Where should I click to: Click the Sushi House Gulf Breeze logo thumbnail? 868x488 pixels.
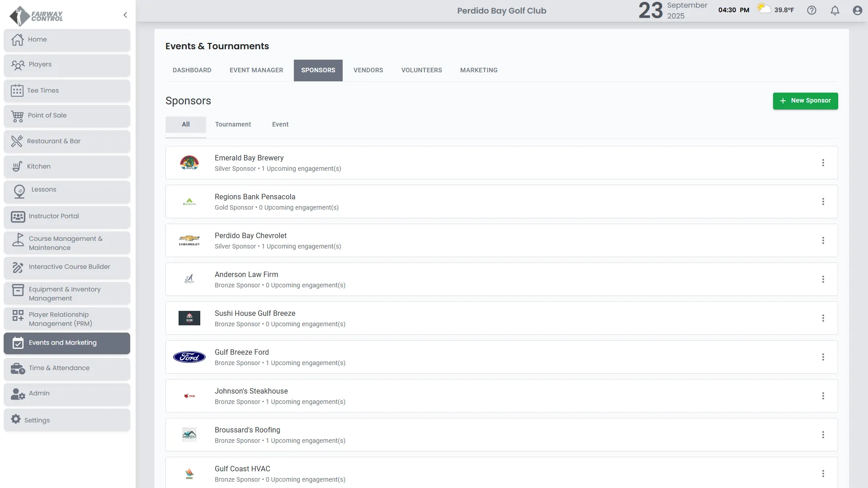click(189, 318)
